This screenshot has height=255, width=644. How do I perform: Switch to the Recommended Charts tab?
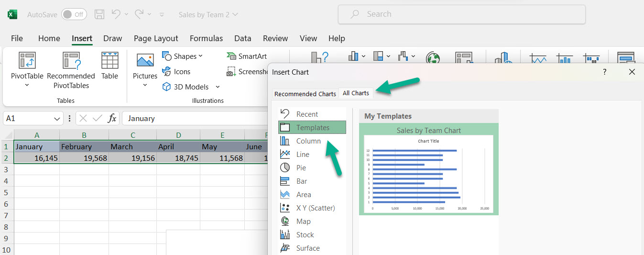tap(305, 94)
